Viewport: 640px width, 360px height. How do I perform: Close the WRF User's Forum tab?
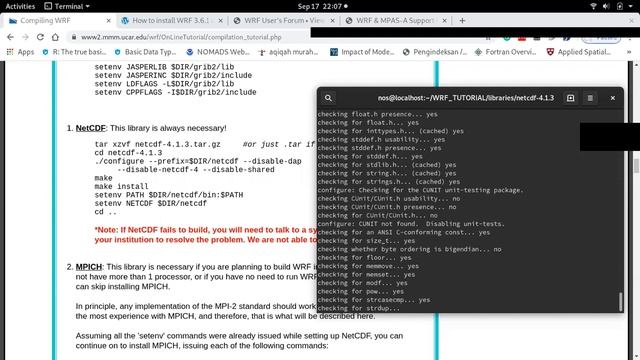coord(332,20)
